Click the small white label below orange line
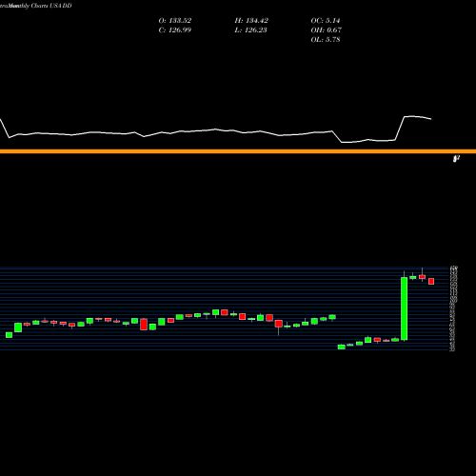This screenshot has width=476, height=476. pos(456,158)
